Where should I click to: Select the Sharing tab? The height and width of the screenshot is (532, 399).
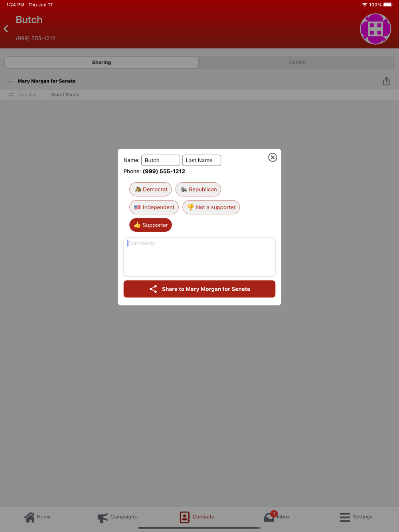coord(101,63)
